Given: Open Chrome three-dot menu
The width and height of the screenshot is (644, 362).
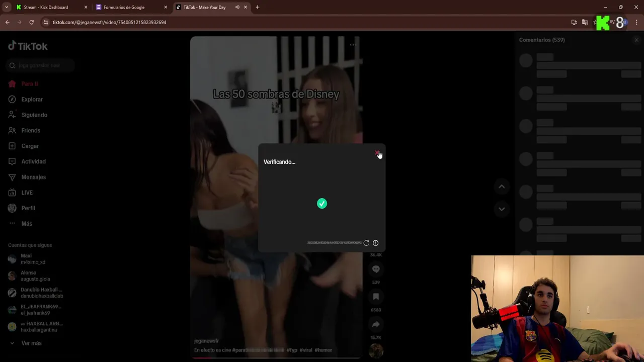Looking at the screenshot, I should tap(636, 22).
